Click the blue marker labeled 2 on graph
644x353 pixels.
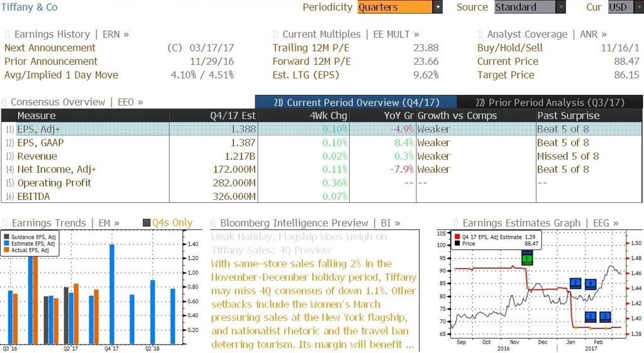click(575, 283)
